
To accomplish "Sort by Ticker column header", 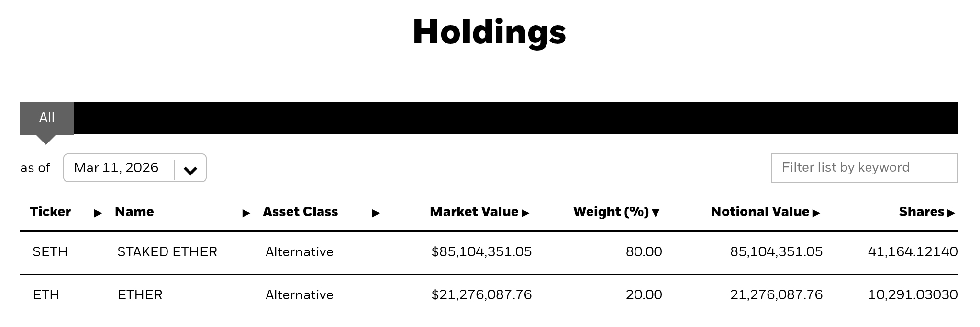I will point(50,212).
